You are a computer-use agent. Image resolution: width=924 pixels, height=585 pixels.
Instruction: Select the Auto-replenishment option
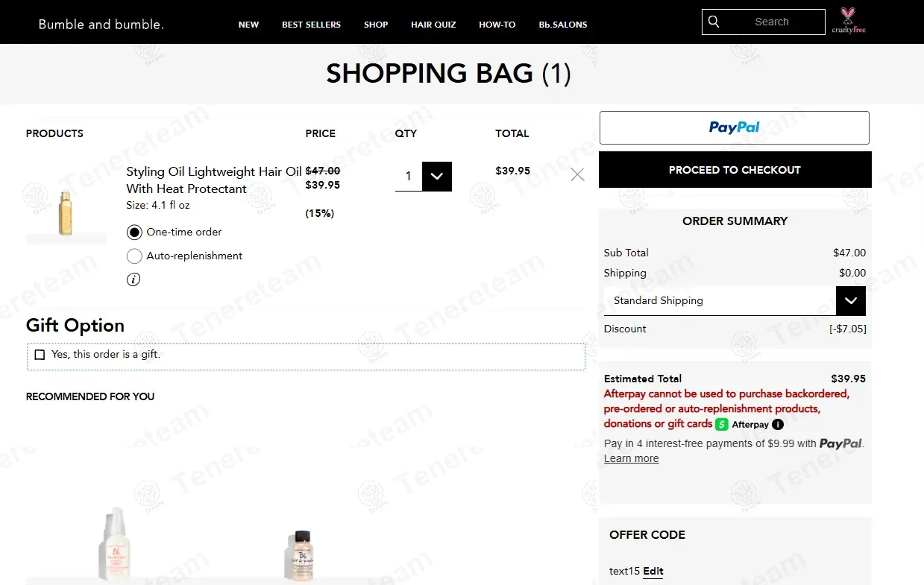pyautogui.click(x=134, y=256)
